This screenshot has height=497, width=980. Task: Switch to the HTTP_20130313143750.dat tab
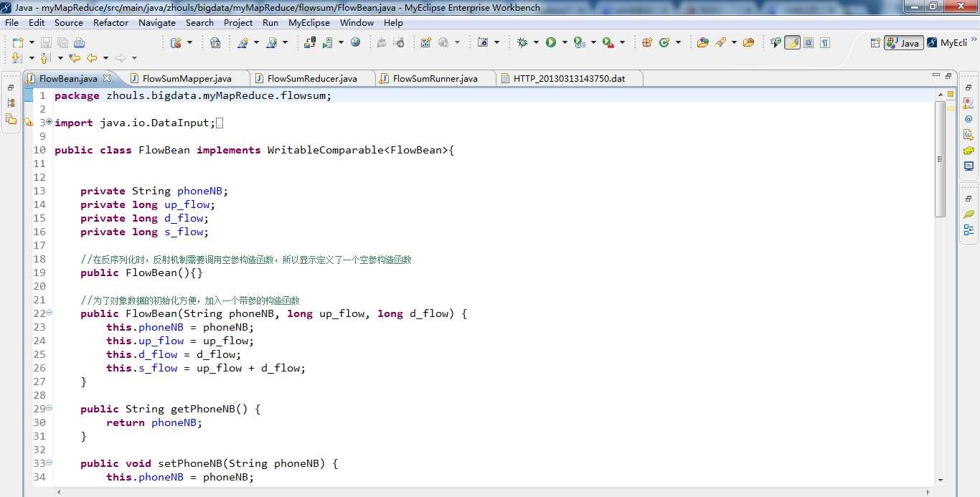(569, 78)
